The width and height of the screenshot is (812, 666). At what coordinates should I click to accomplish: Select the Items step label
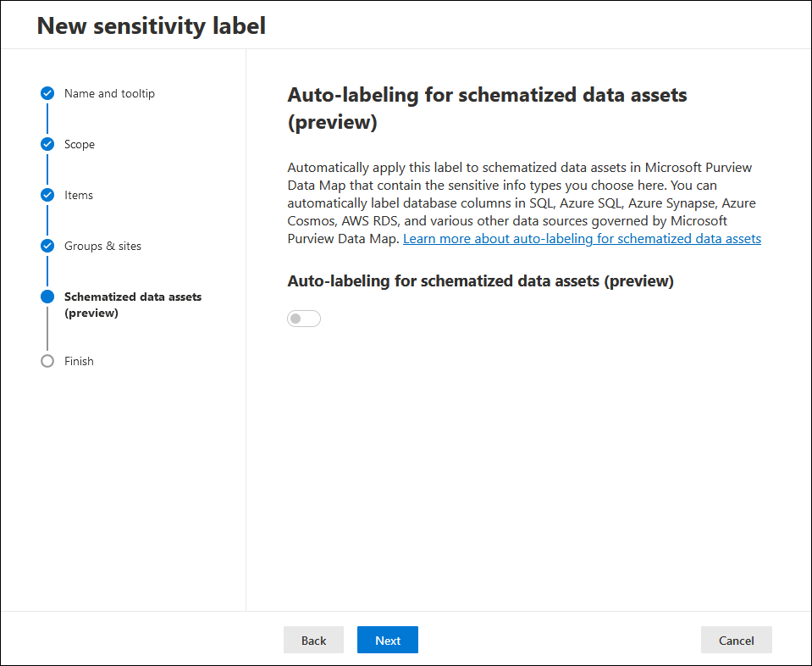[x=79, y=195]
